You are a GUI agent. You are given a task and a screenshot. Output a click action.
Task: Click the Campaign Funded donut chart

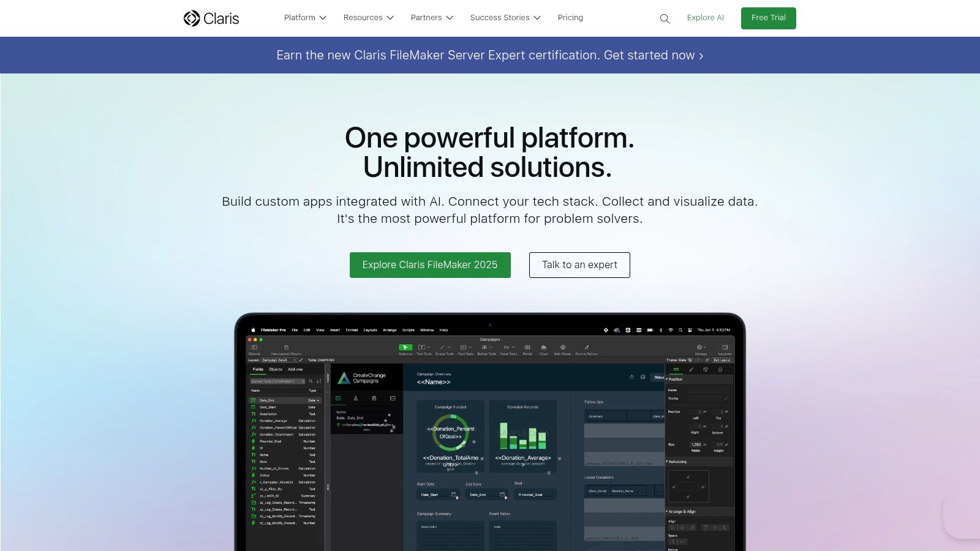(x=450, y=432)
